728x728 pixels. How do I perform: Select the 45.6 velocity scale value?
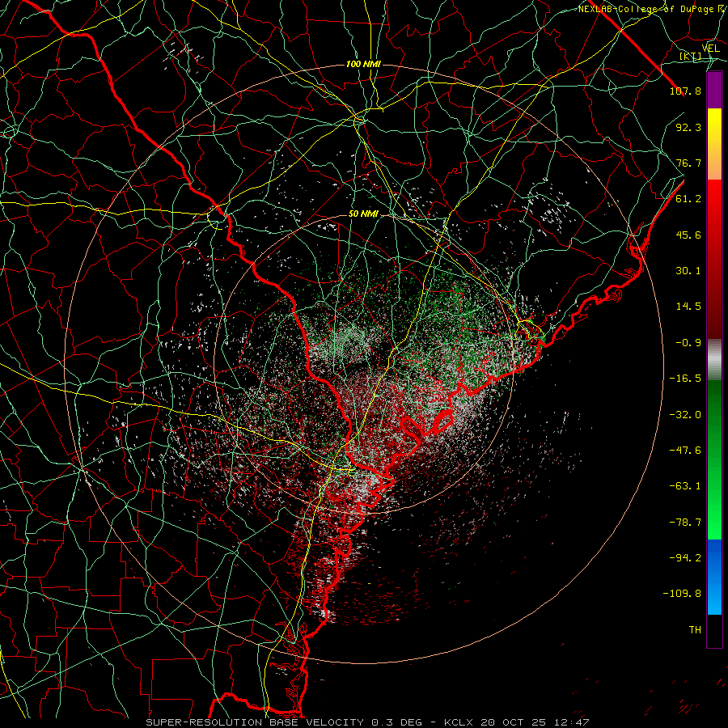(x=688, y=235)
